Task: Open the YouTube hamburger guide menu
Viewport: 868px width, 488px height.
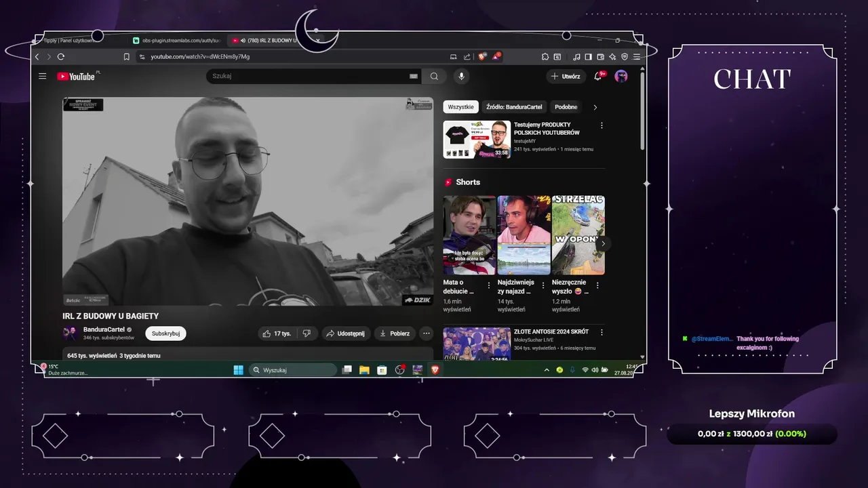Action: pyautogui.click(x=42, y=77)
